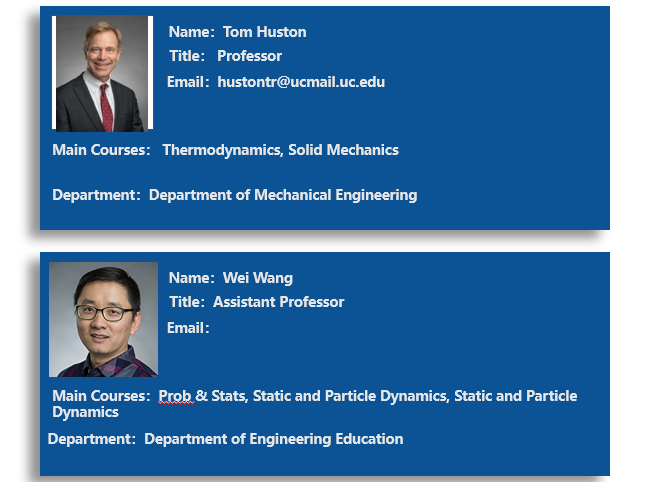The height and width of the screenshot is (482, 653).
Task: Click Wei Wang's profile photo
Action: (x=103, y=320)
